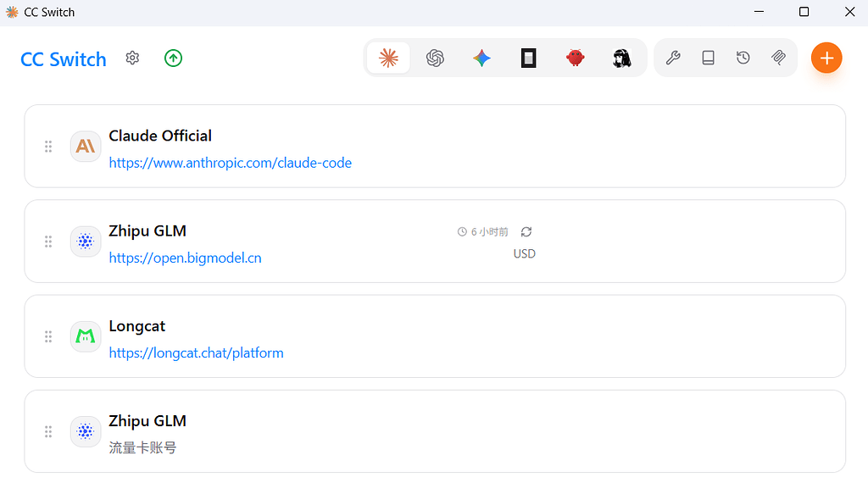This screenshot has width=868, height=483.
Task: Switch to the OpenAI Codex tab
Action: tap(435, 58)
